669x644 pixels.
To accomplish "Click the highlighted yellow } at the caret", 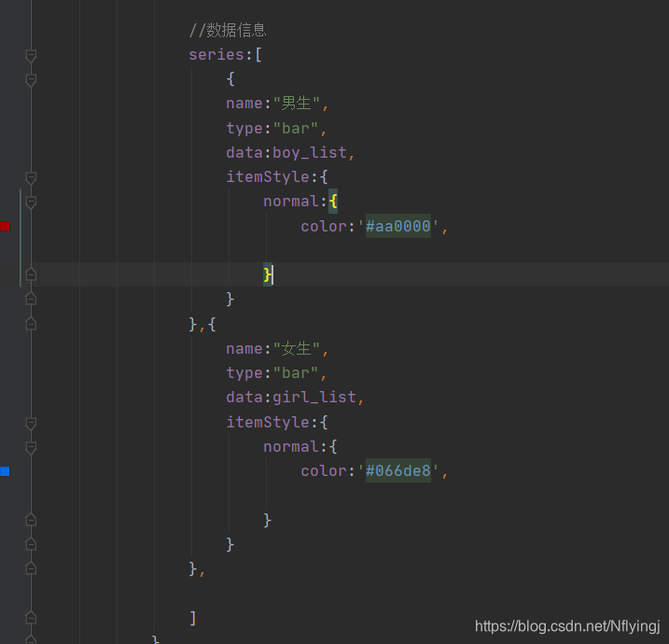I will coord(268,274).
